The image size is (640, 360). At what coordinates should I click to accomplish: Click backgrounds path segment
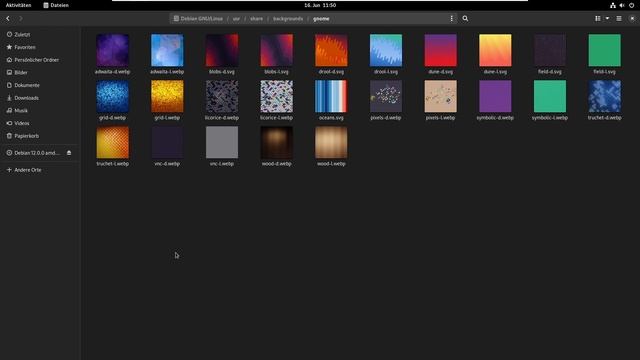288,18
